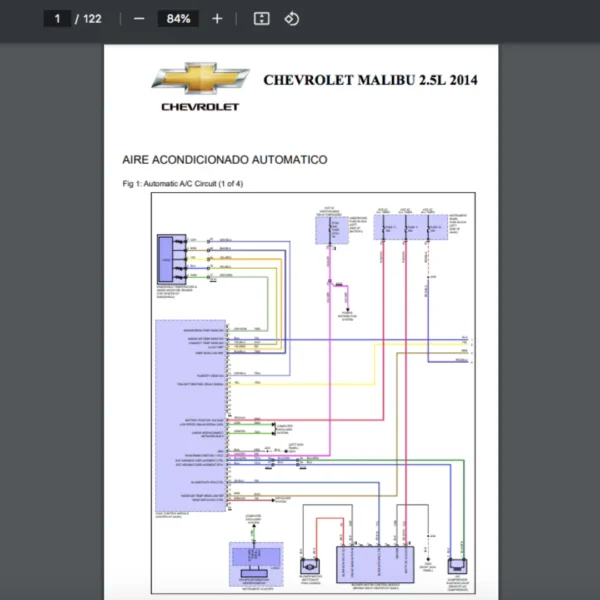Click the large purple HVAC control module block

(190, 415)
